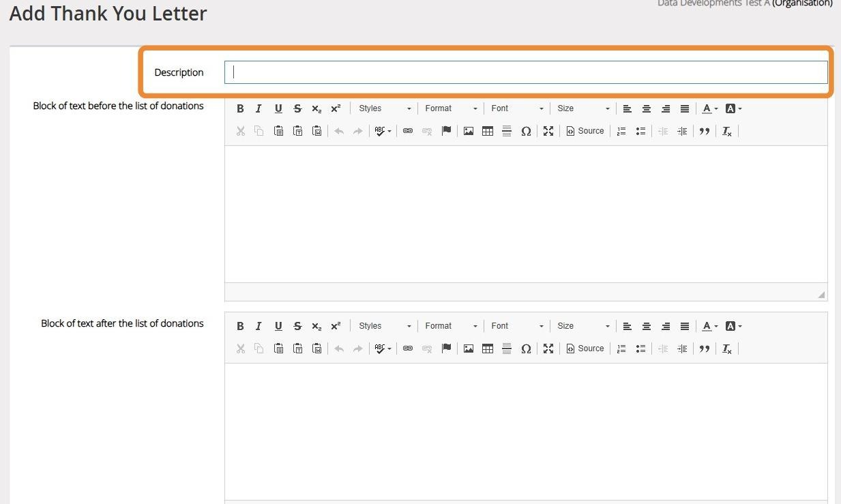Align text right in the after-donations editor

click(666, 326)
